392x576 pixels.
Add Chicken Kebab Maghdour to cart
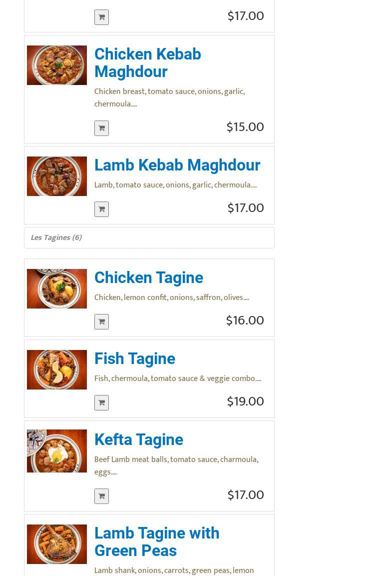(101, 128)
